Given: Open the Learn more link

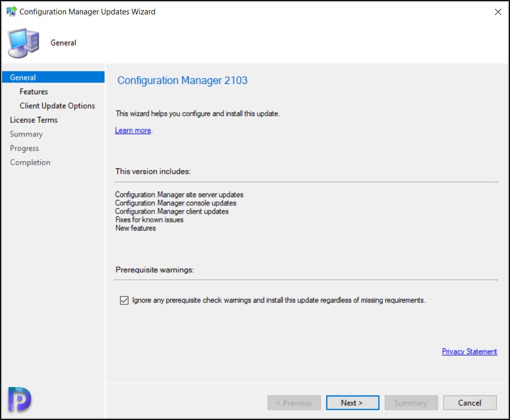Looking at the screenshot, I should (133, 130).
